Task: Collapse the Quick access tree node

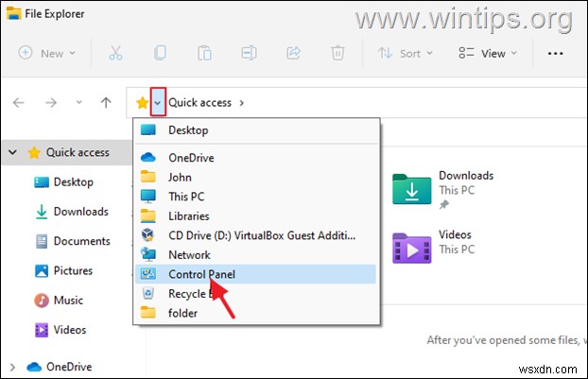Action: (12, 152)
